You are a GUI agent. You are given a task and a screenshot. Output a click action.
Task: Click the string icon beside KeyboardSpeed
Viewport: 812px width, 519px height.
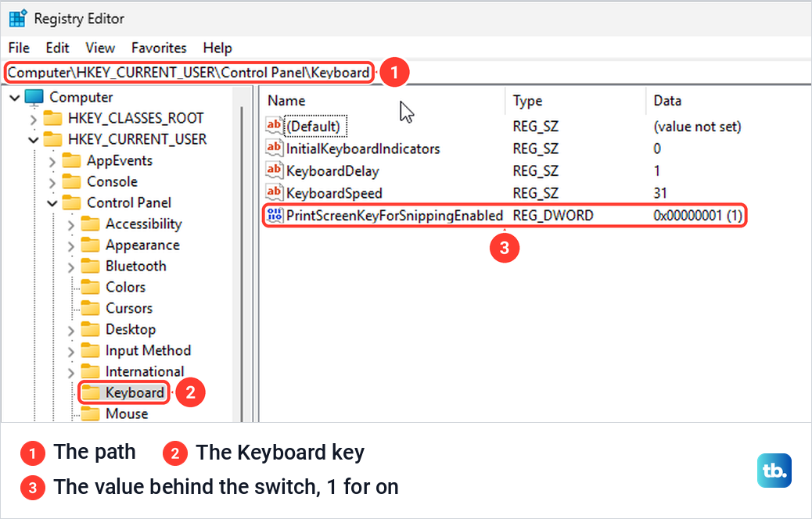pyautogui.click(x=274, y=192)
